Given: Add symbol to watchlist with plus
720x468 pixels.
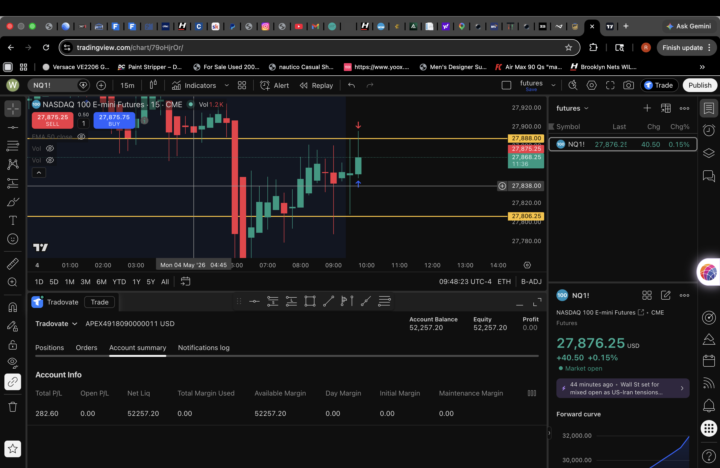Looking at the screenshot, I should [x=647, y=108].
